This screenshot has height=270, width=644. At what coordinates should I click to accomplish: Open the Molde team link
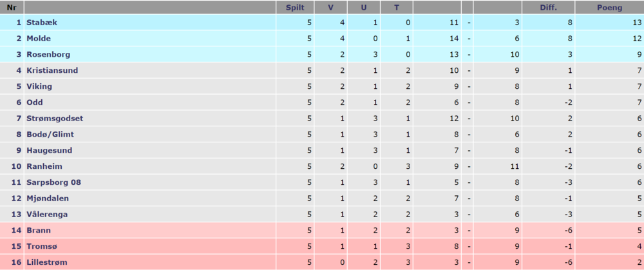[x=39, y=39]
